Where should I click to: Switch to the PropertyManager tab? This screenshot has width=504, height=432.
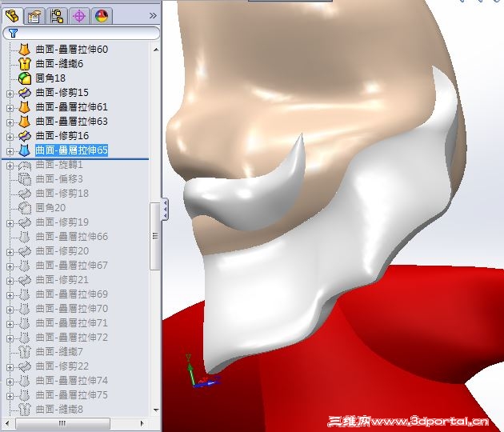(x=34, y=16)
